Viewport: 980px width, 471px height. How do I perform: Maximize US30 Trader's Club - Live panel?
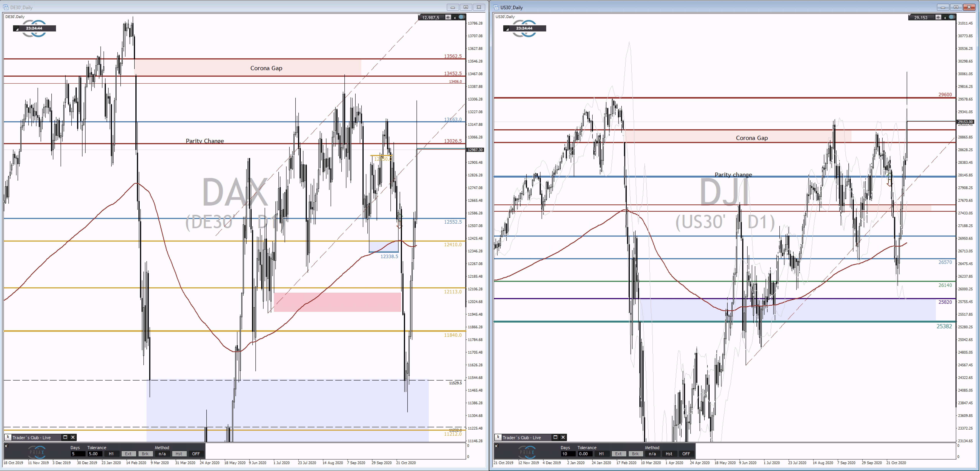click(555, 437)
